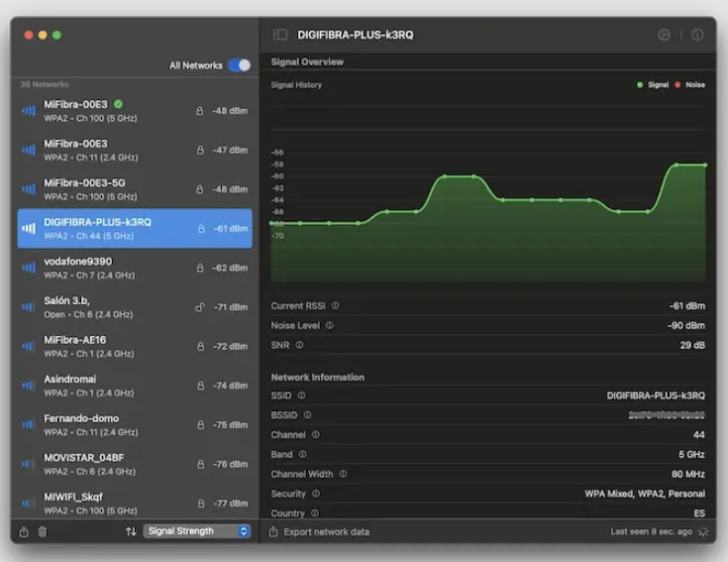
Task: Select MiFibra-00E3 network on Ch 100
Action: pos(135,111)
